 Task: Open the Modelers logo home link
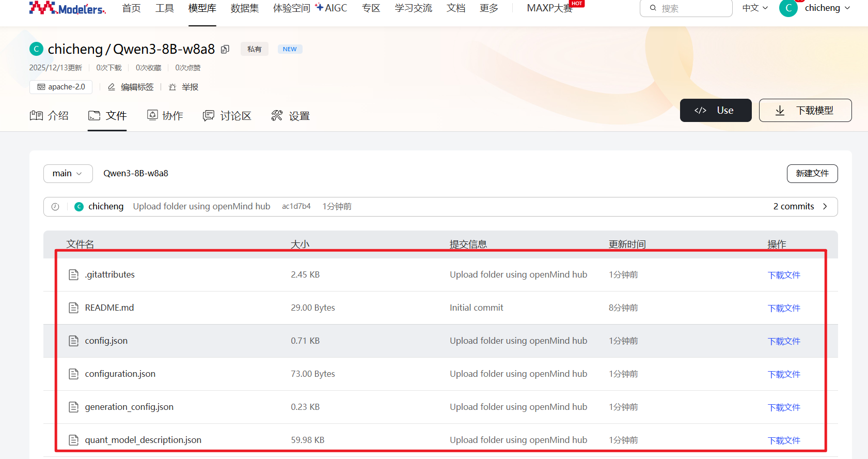pyautogui.click(x=67, y=8)
